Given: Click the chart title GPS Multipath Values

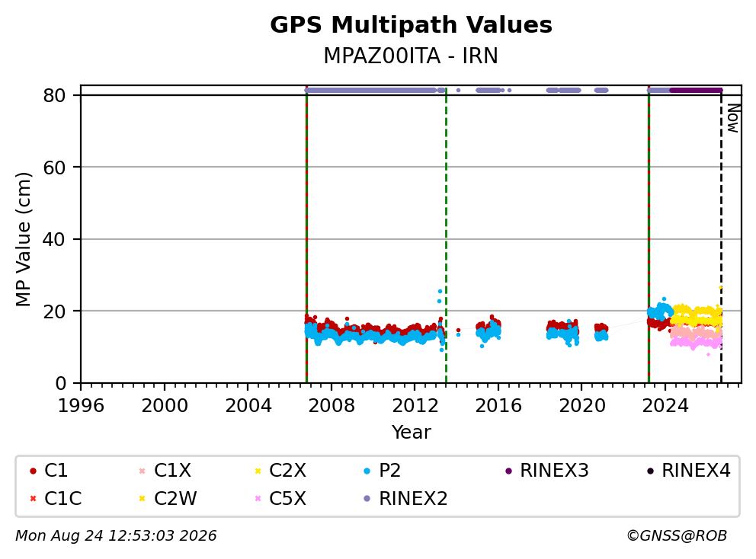Looking at the screenshot, I should (411, 25).
